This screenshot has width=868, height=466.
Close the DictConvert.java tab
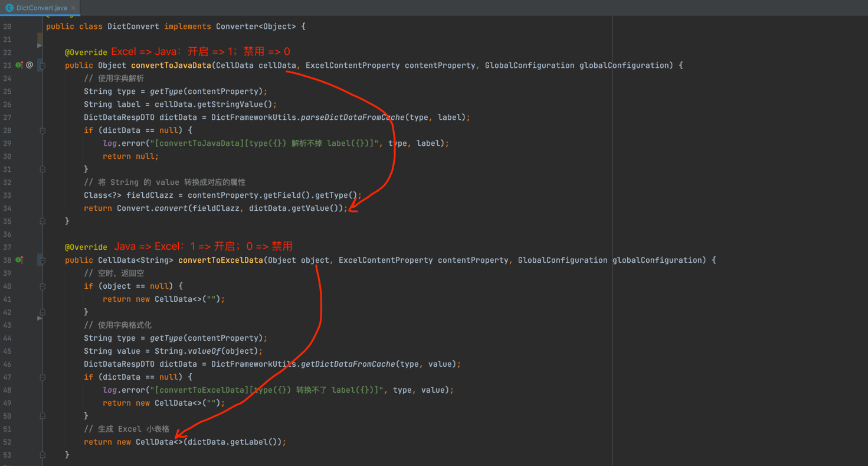coord(73,8)
